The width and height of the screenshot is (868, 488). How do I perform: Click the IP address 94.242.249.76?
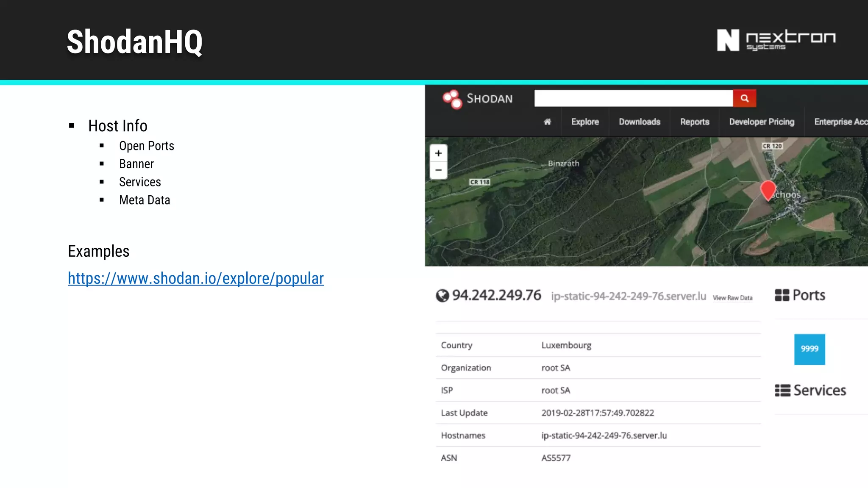click(x=496, y=295)
